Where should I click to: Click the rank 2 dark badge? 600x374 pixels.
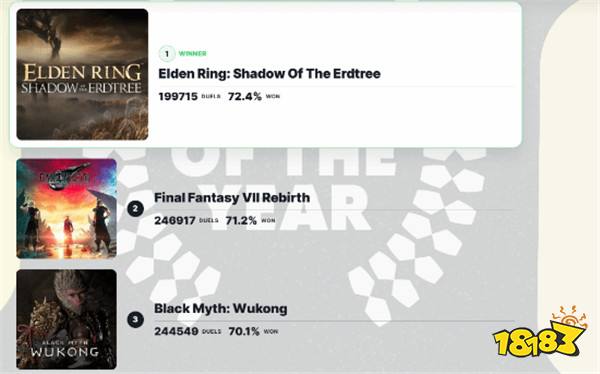pyautogui.click(x=135, y=209)
